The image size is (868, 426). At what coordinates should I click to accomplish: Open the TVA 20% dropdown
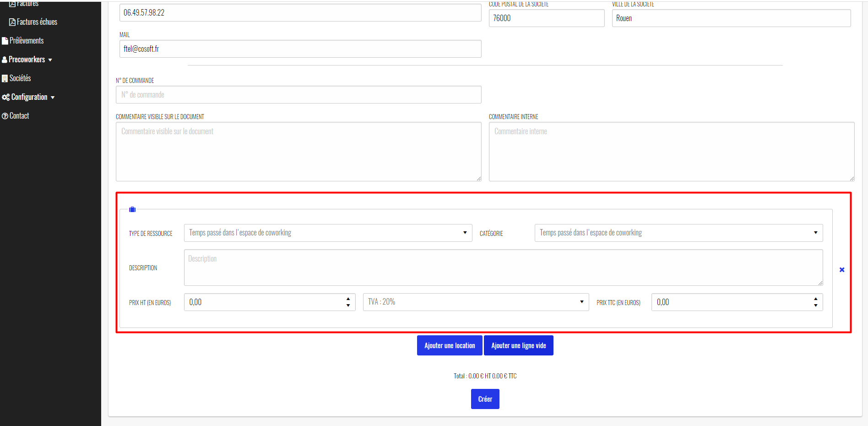click(x=476, y=302)
